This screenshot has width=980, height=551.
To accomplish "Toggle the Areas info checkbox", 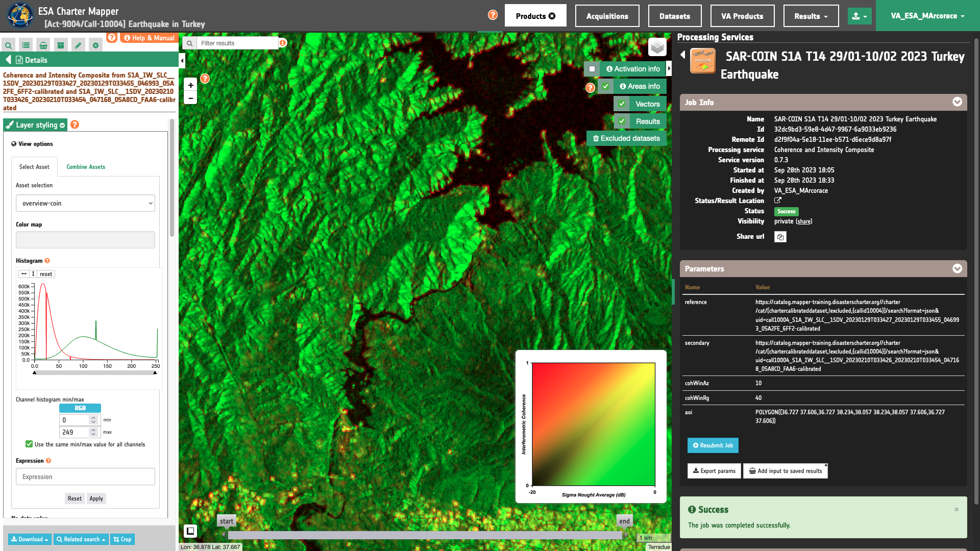I will pyautogui.click(x=605, y=86).
